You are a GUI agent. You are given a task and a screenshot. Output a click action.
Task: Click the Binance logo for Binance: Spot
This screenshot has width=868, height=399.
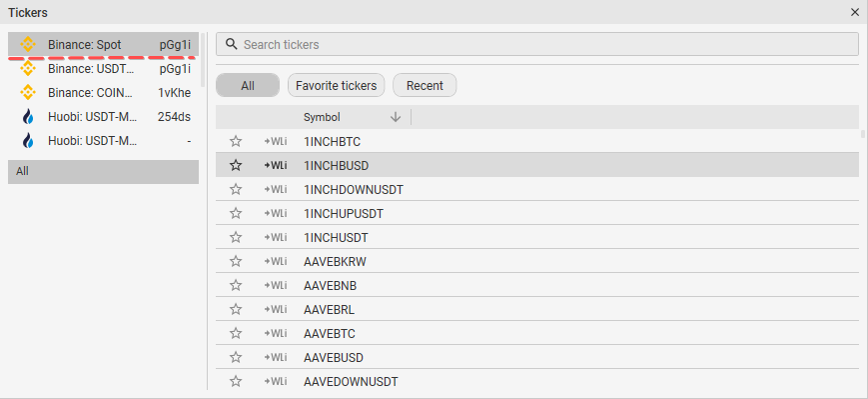coord(28,45)
